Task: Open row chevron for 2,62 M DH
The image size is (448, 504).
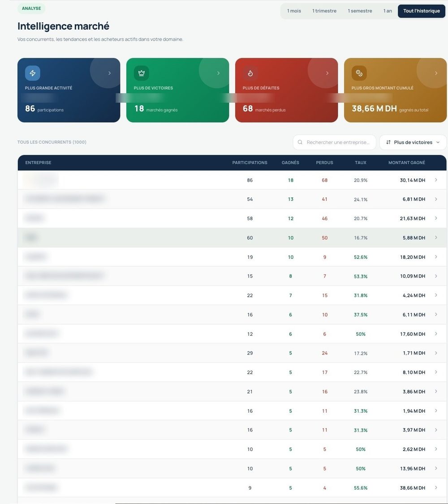Action: point(436,449)
